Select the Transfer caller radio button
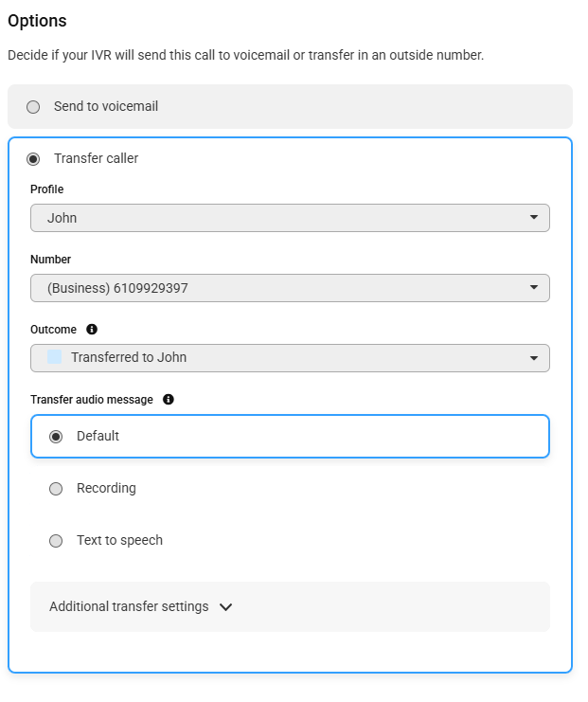The width and height of the screenshot is (588, 702). click(33, 159)
